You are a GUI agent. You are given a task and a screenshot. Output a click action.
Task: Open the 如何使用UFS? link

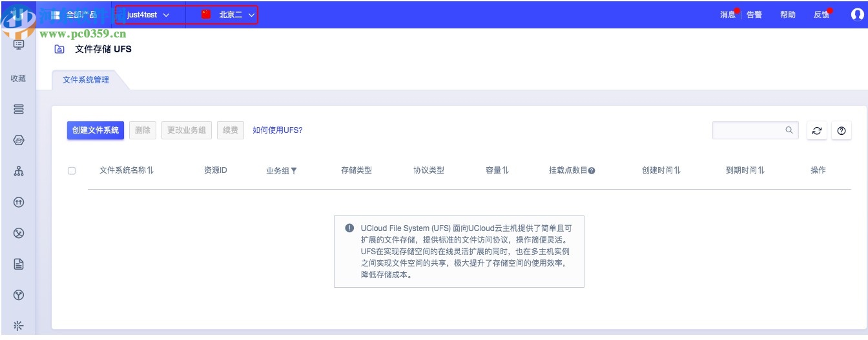(x=277, y=130)
